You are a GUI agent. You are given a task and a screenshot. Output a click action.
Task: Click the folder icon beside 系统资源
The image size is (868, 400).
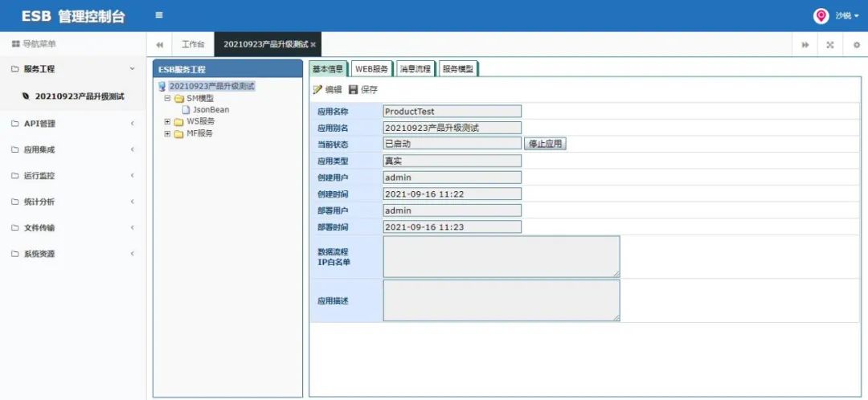[x=15, y=253]
